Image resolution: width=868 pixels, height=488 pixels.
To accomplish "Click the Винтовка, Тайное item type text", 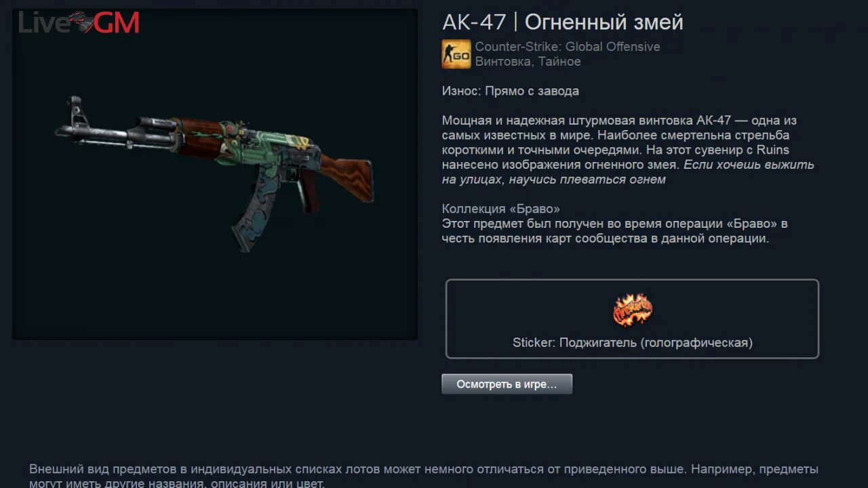I will 528,62.
